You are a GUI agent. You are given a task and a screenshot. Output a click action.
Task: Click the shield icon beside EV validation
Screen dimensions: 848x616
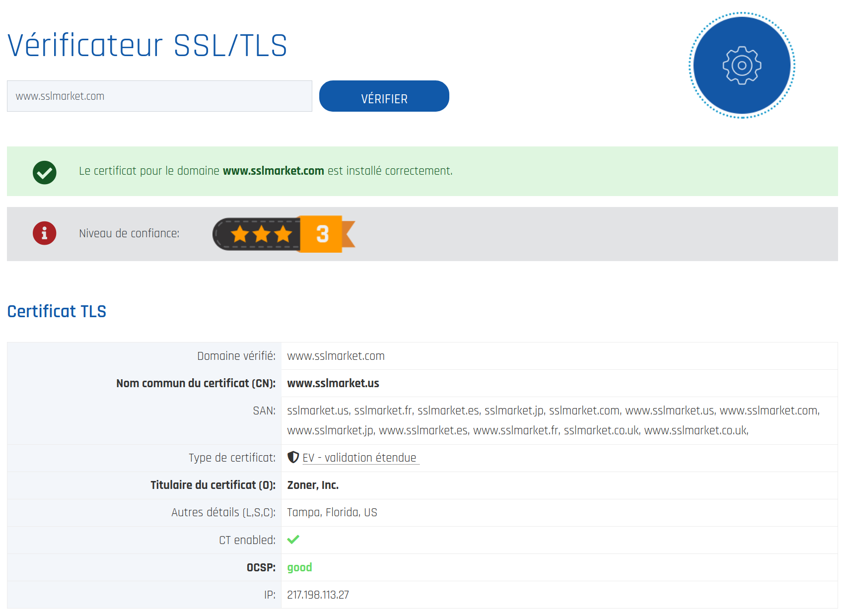tap(293, 457)
